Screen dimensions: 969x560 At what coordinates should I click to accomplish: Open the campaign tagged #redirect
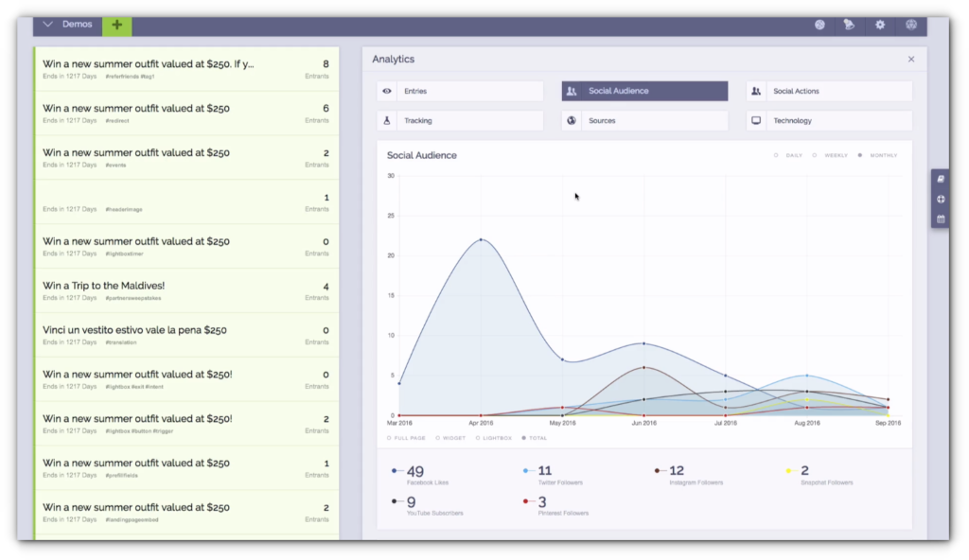tap(186, 114)
